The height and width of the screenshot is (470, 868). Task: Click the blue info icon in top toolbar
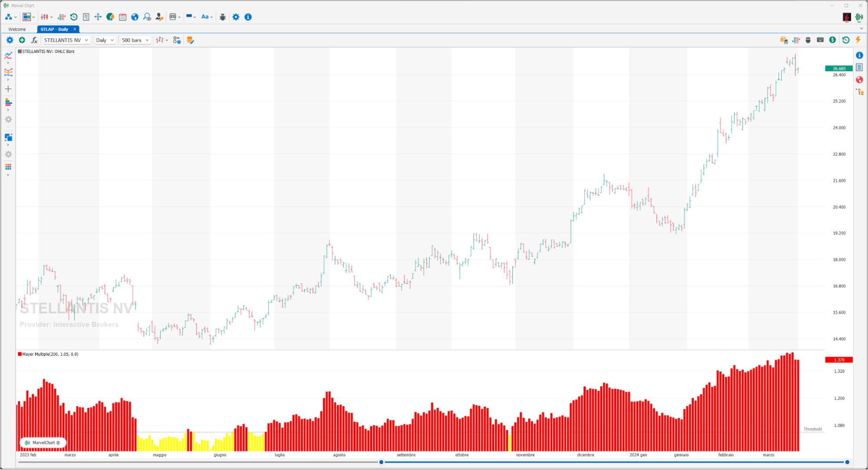click(x=248, y=17)
